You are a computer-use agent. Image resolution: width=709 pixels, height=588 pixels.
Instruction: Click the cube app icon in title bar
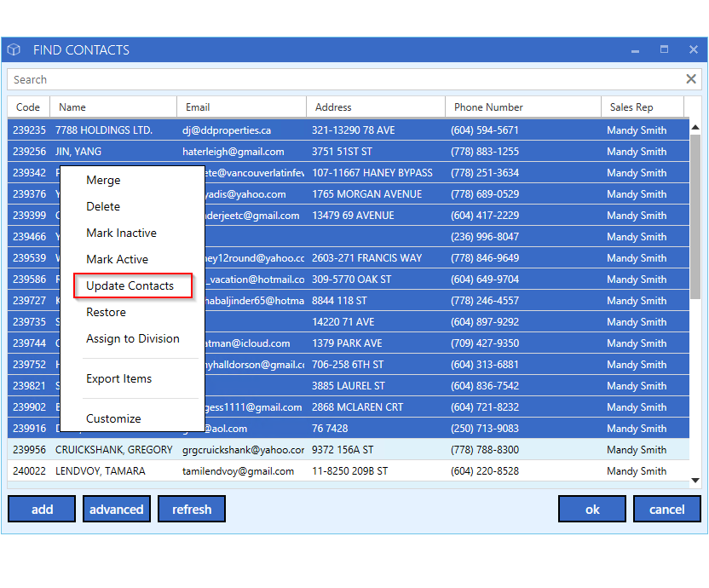[14, 49]
